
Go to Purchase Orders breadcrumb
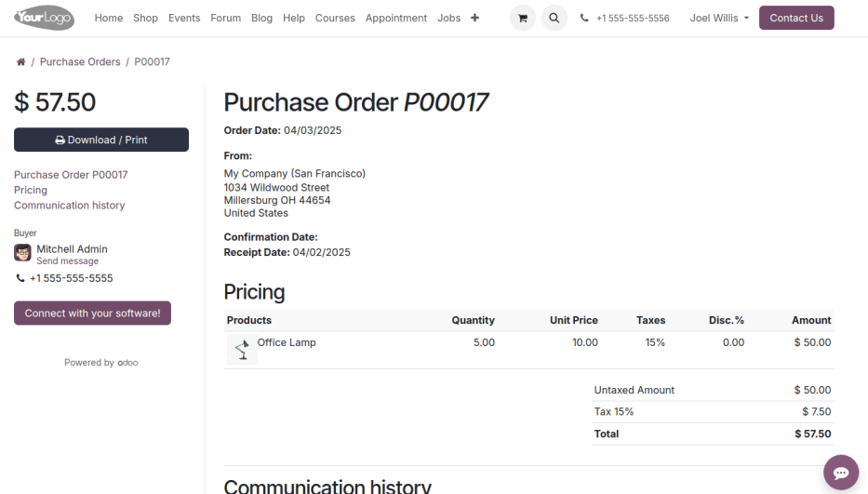[80, 62]
